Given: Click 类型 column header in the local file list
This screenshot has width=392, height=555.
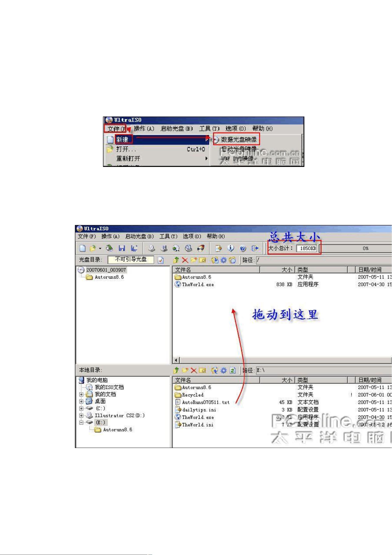Looking at the screenshot, I should (x=322, y=380).
